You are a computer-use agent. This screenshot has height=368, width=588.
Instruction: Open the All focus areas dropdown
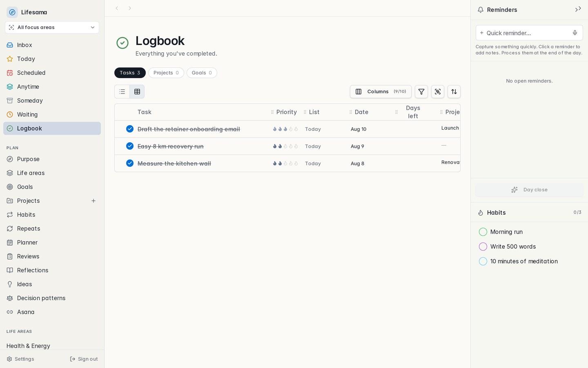click(x=52, y=27)
